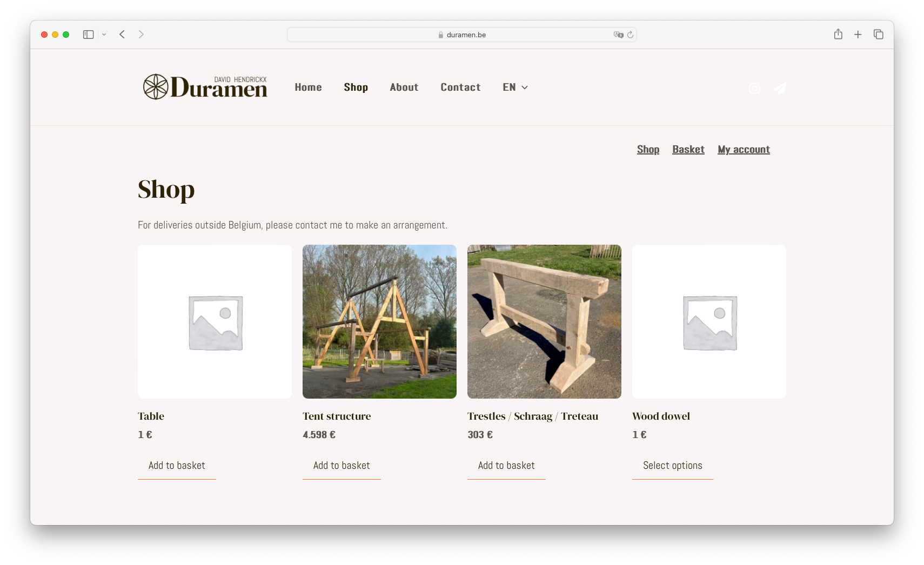The height and width of the screenshot is (565, 924).
Task: Open the Trestles product photo
Action: tap(544, 321)
